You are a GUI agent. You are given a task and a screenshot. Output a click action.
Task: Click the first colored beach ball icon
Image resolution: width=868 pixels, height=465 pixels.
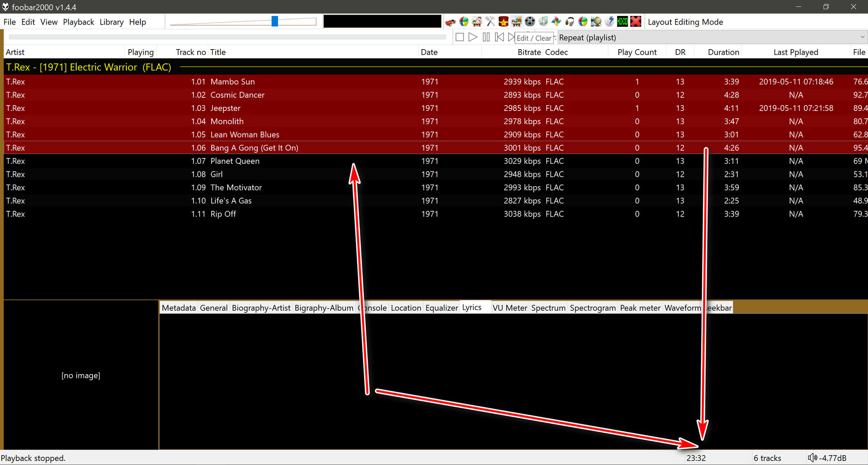pos(464,22)
